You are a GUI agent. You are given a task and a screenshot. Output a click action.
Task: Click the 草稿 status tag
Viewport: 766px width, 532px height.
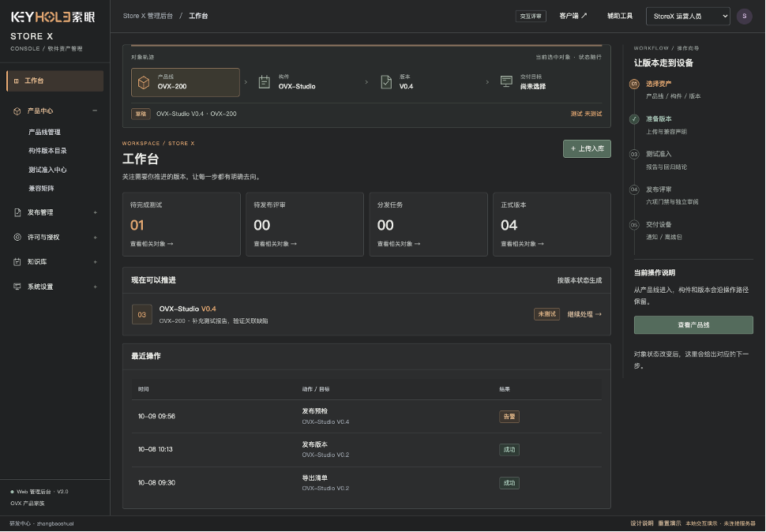[141, 114]
